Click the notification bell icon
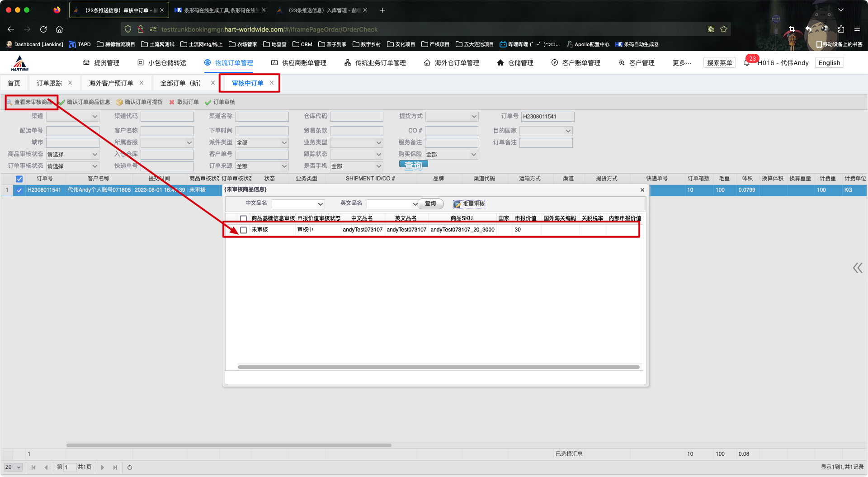 (747, 63)
